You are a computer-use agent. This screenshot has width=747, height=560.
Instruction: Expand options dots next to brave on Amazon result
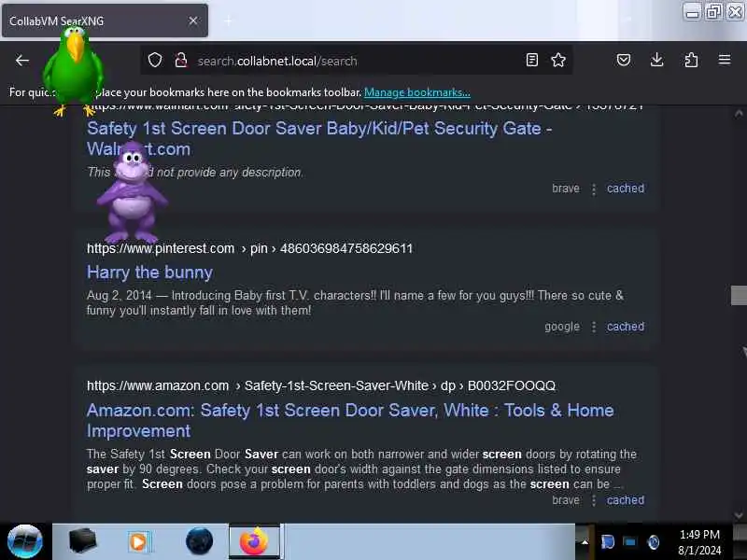pos(594,500)
